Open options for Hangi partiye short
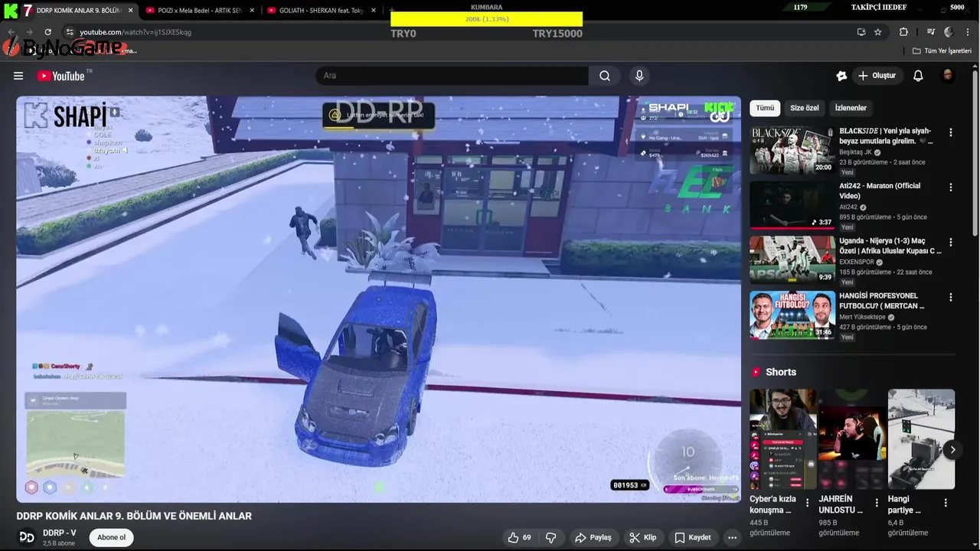 946,503
